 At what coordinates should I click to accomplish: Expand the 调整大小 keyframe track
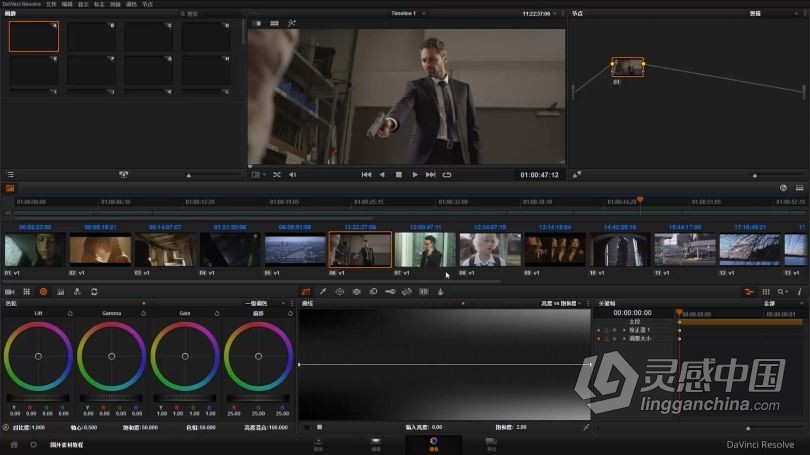coord(624,339)
